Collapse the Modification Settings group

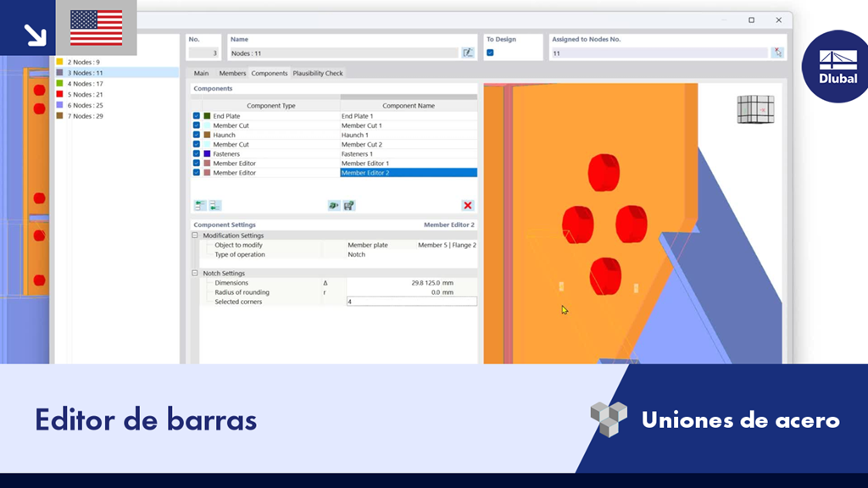[195, 236]
